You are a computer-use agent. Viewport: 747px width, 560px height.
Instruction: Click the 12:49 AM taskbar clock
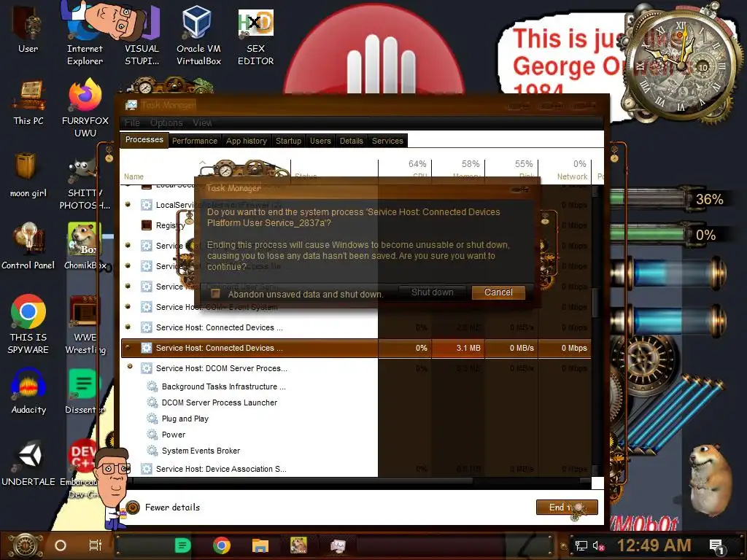click(654, 545)
